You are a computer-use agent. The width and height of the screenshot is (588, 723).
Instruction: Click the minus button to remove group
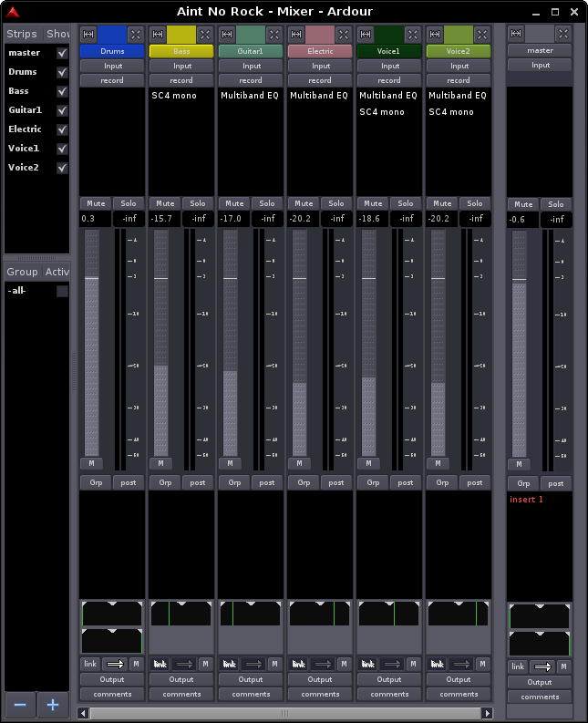tap(20, 705)
